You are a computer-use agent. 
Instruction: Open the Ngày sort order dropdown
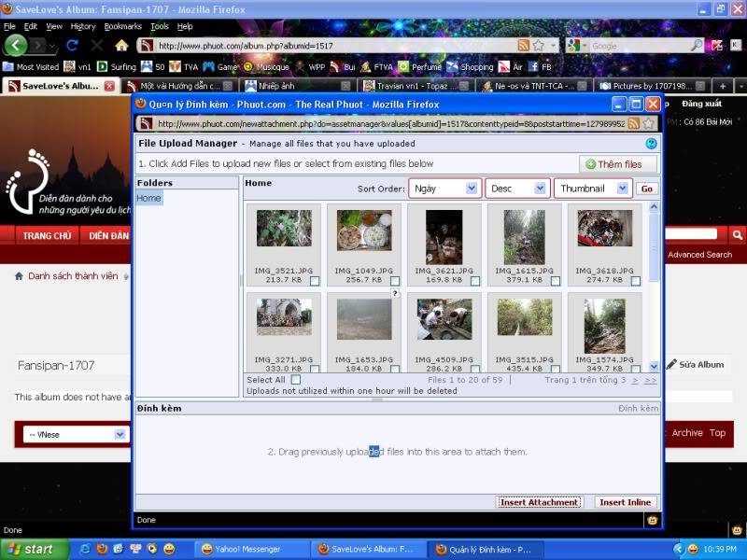click(445, 189)
